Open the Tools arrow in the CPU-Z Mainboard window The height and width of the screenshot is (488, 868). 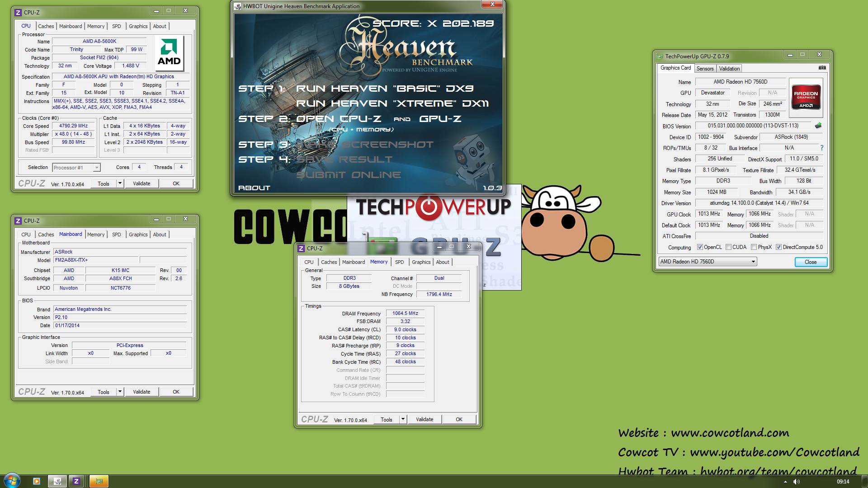click(x=120, y=392)
